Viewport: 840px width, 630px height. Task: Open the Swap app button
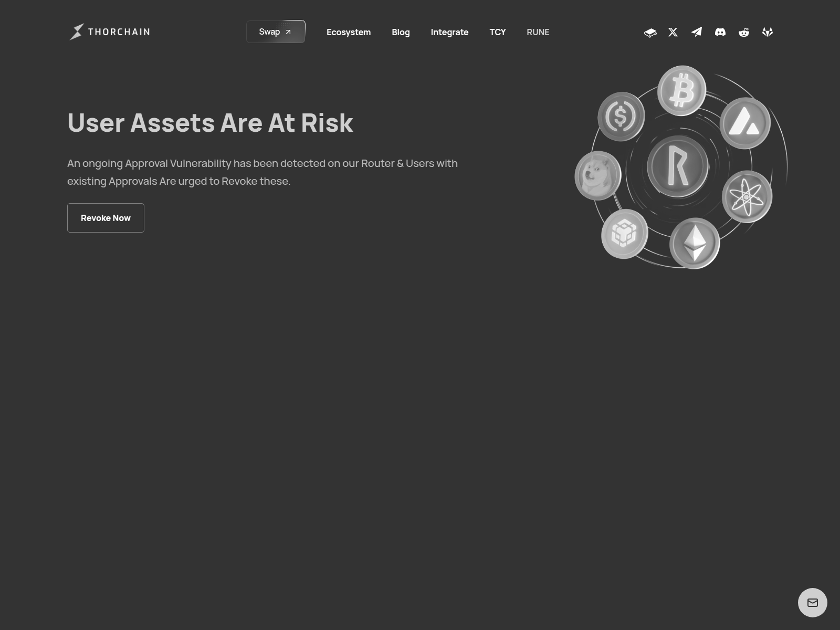276,31
